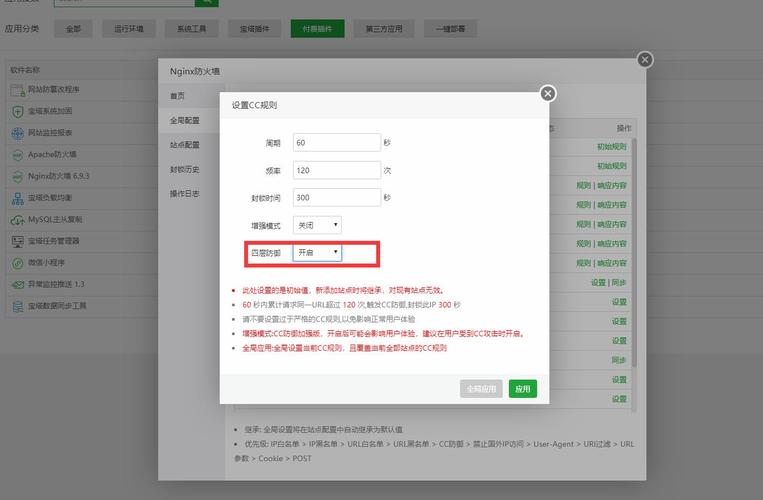
Task: Choose the 全部 category filter
Action: pos(73,29)
